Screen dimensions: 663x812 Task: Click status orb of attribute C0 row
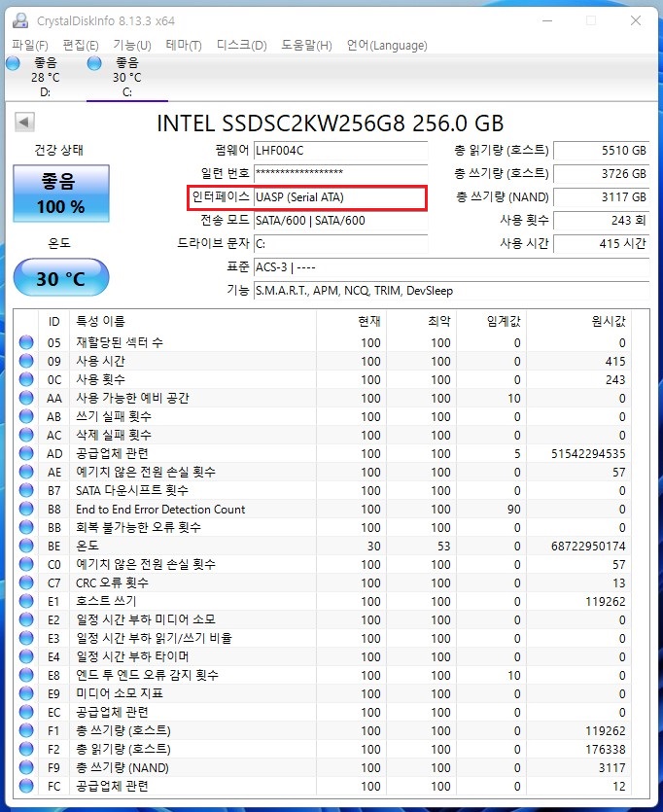pyautogui.click(x=26, y=564)
